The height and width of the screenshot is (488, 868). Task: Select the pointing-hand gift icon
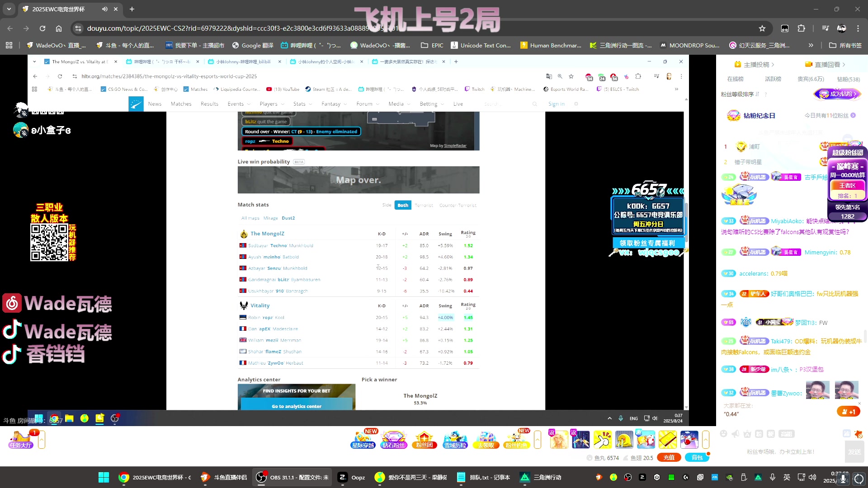coord(602,440)
